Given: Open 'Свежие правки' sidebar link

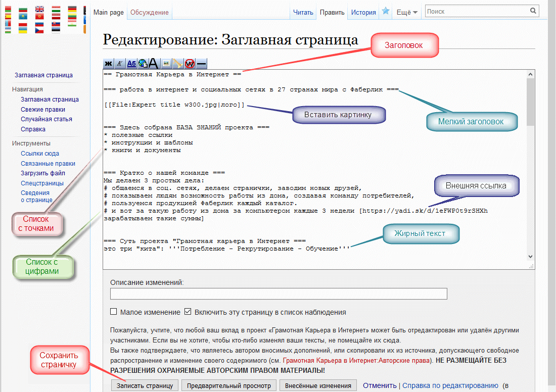Looking at the screenshot, I should coord(43,110).
